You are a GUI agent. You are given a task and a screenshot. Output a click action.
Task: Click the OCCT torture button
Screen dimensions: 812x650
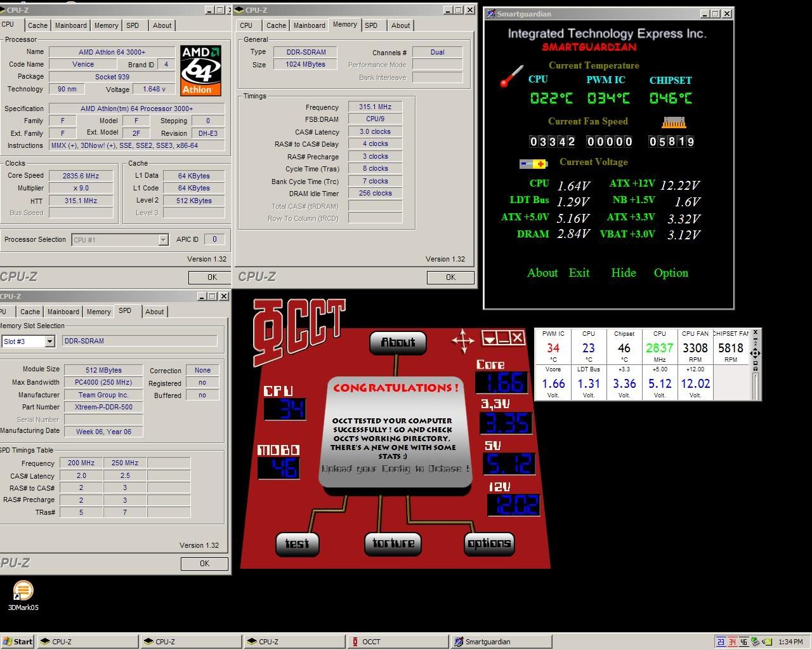coord(393,543)
